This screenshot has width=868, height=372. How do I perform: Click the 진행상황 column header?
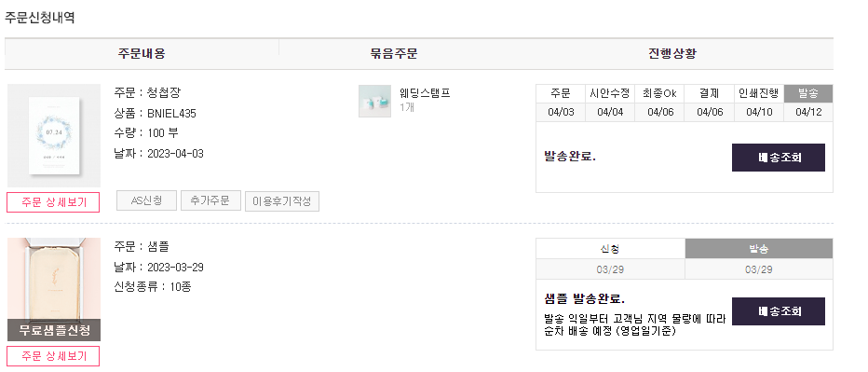coord(672,54)
